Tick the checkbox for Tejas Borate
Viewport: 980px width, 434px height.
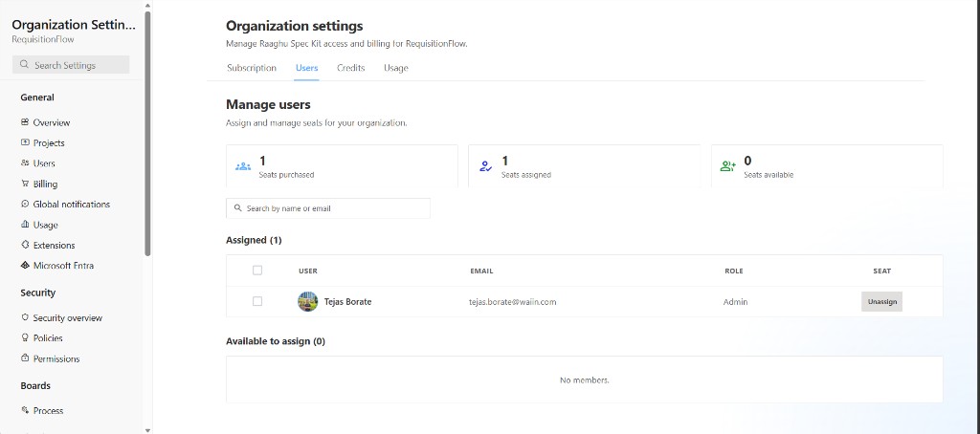click(x=257, y=301)
